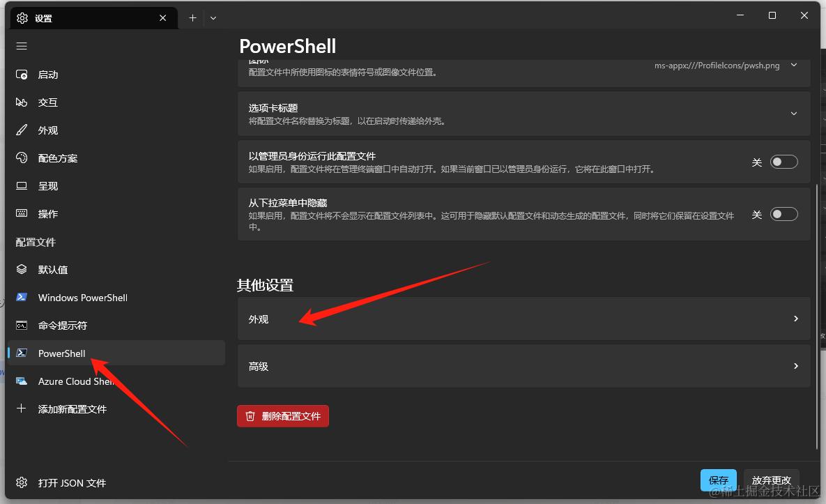This screenshot has height=504, width=826.
Task: Open the new-tab profile dropdown arrow
Action: pyautogui.click(x=213, y=18)
